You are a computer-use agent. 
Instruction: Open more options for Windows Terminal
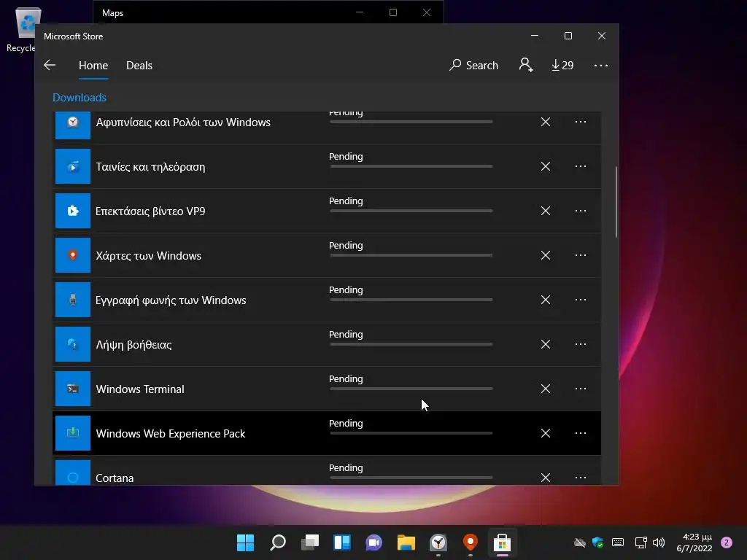(580, 389)
